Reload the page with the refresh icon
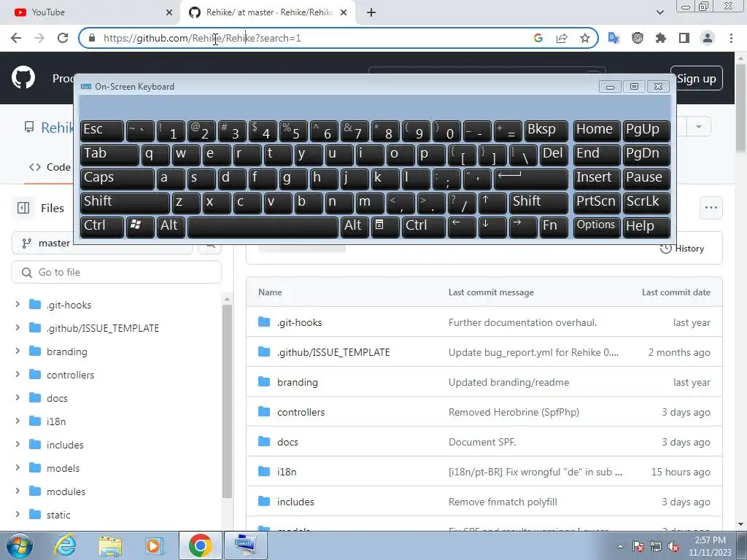The width and height of the screenshot is (747, 560). click(x=63, y=38)
